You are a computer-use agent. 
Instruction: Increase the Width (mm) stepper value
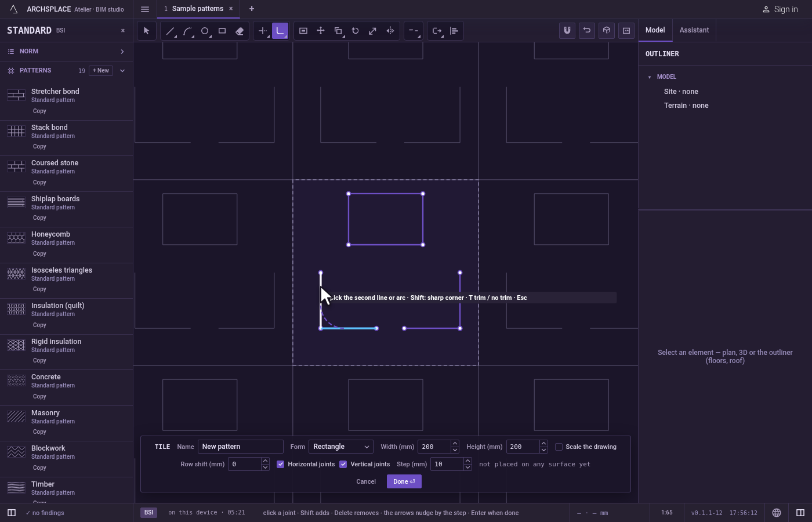click(x=455, y=444)
